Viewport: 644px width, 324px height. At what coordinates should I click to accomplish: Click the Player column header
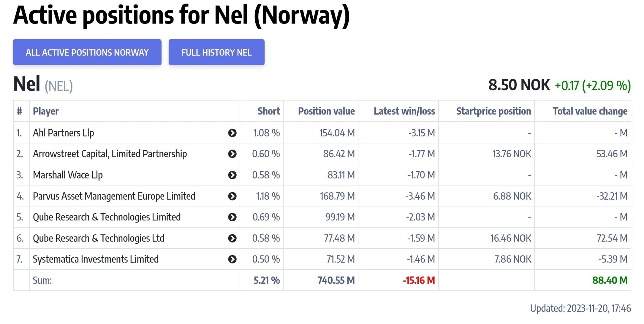[x=45, y=111]
